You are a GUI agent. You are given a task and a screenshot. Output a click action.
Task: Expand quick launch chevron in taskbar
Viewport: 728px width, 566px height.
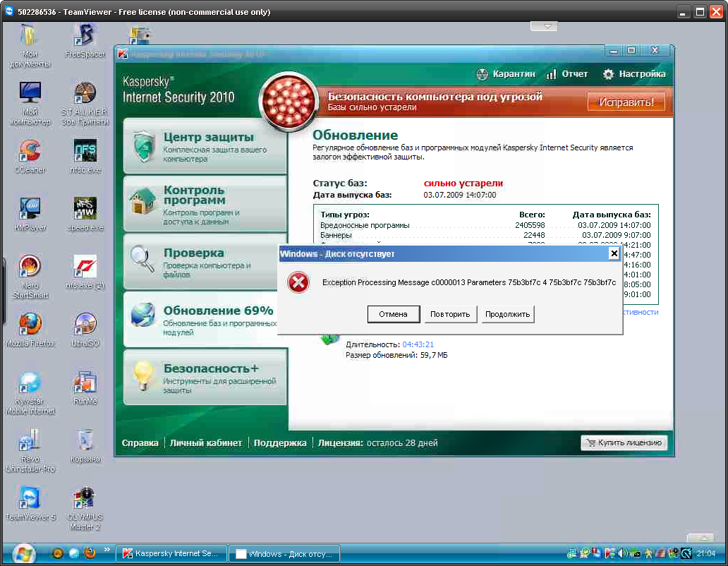pos(107,550)
